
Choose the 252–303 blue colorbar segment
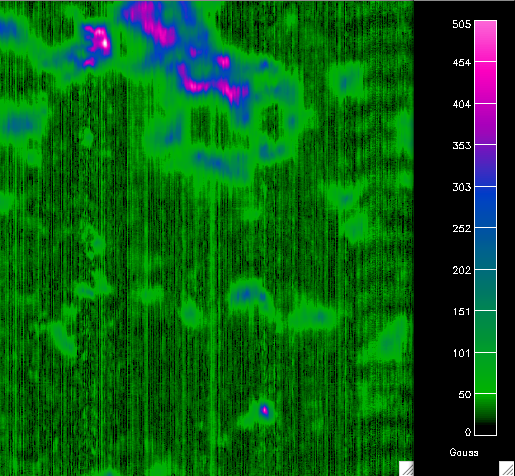[x=485, y=207]
